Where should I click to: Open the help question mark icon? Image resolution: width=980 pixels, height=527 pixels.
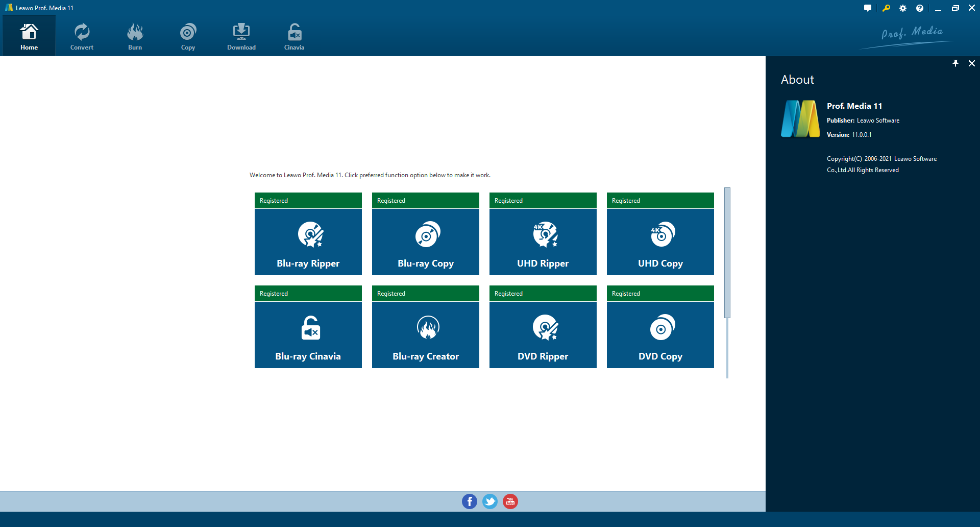click(x=920, y=8)
